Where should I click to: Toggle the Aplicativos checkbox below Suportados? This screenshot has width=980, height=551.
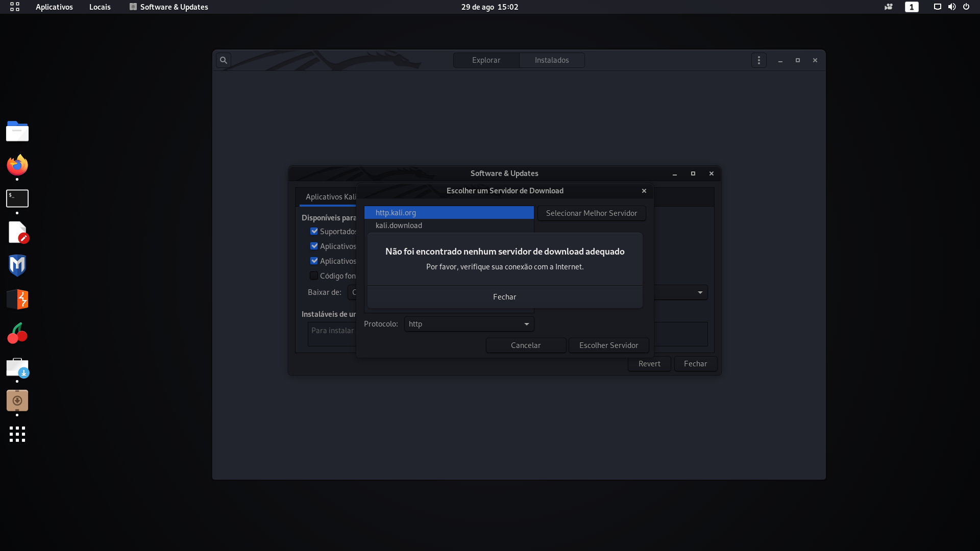tap(314, 246)
